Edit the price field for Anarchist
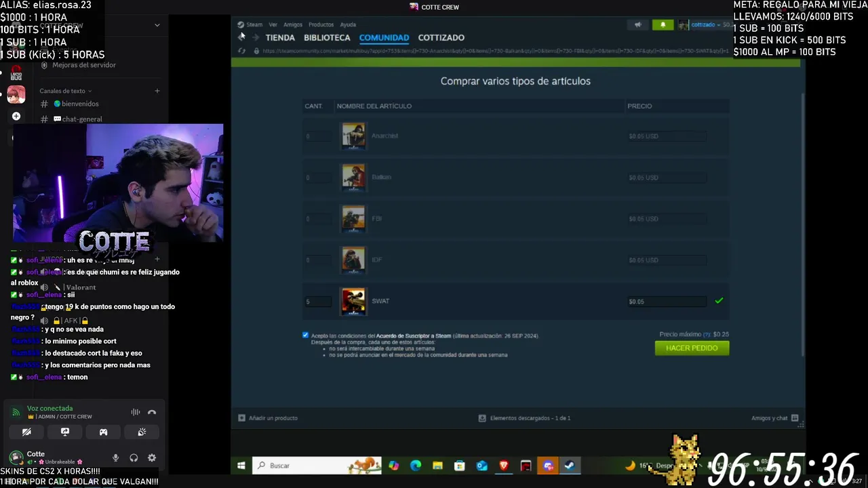 click(667, 136)
